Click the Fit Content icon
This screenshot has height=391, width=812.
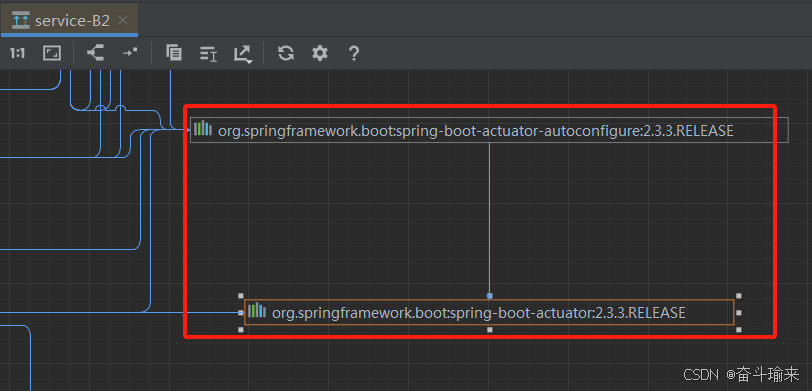tap(52, 53)
